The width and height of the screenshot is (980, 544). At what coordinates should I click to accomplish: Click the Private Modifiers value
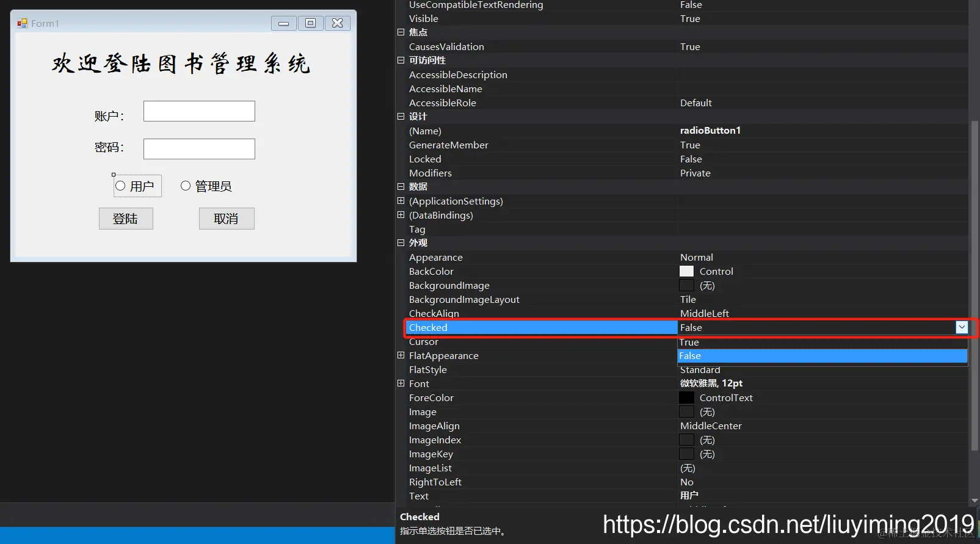click(x=695, y=173)
